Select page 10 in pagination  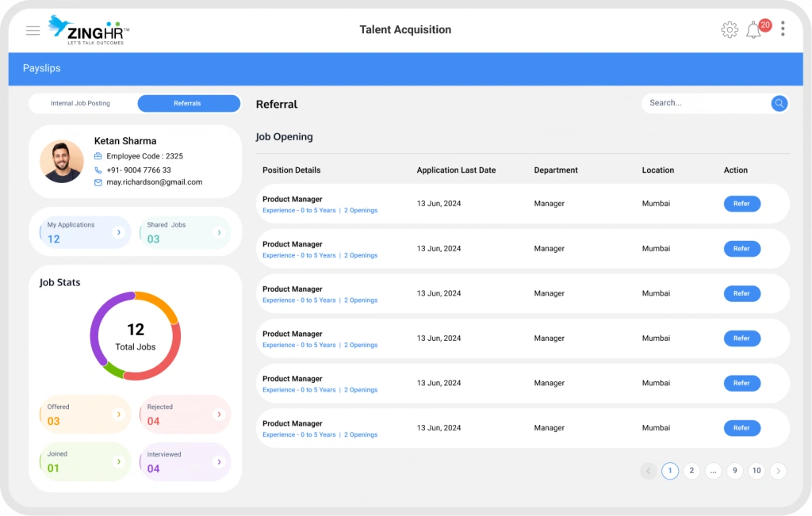[756, 471]
